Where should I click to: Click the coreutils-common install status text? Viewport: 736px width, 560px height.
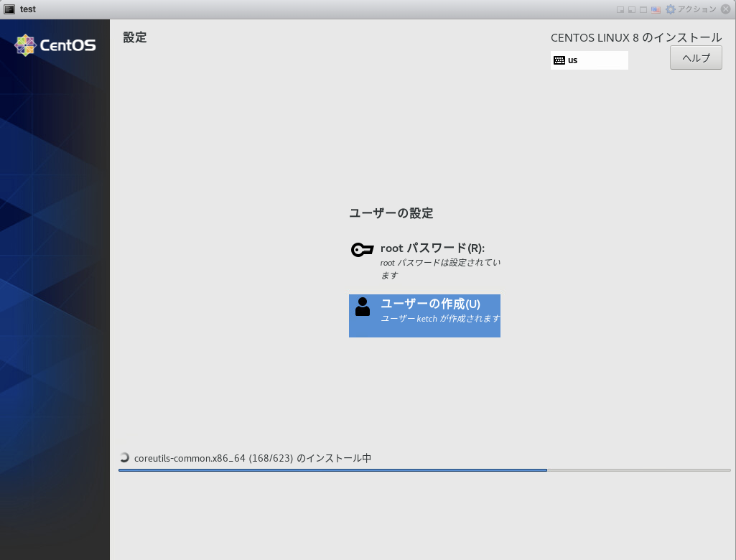point(253,458)
